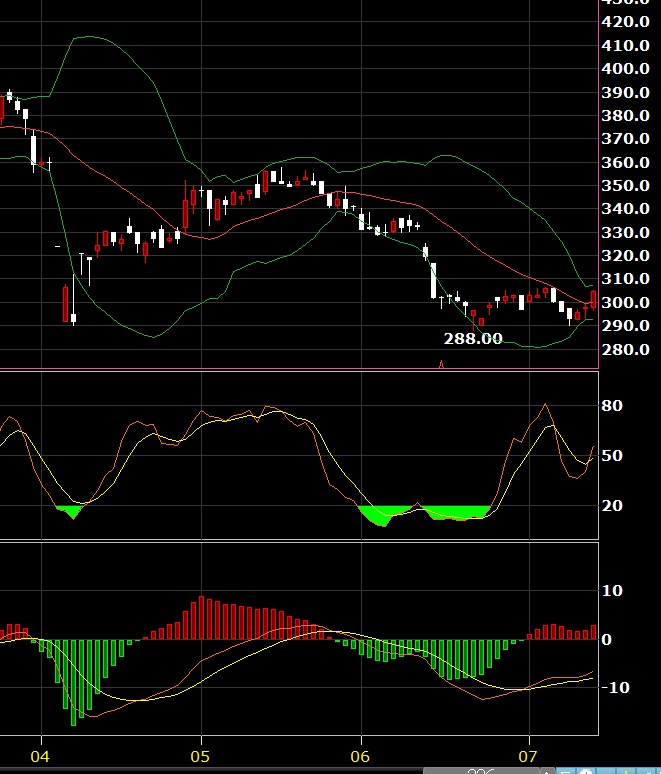661x774 pixels.
Task: Click the 300.0 price axis label
Action: [x=625, y=303]
